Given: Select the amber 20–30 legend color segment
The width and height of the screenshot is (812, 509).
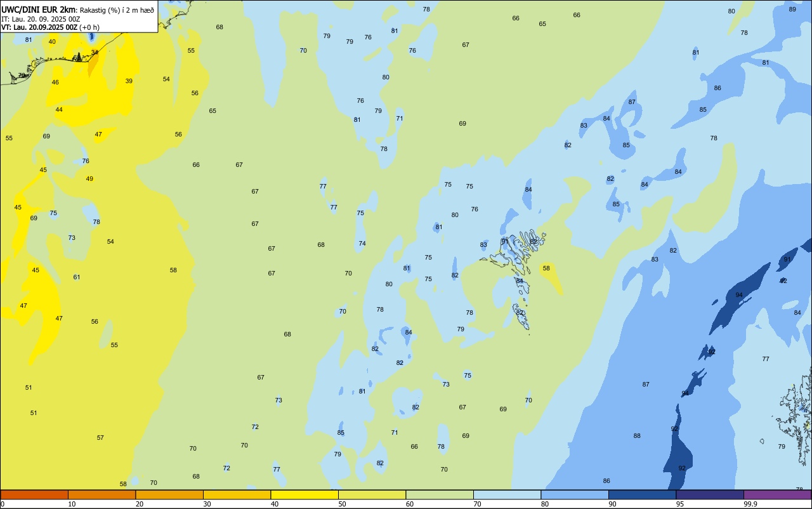Looking at the screenshot, I should 169,494.
